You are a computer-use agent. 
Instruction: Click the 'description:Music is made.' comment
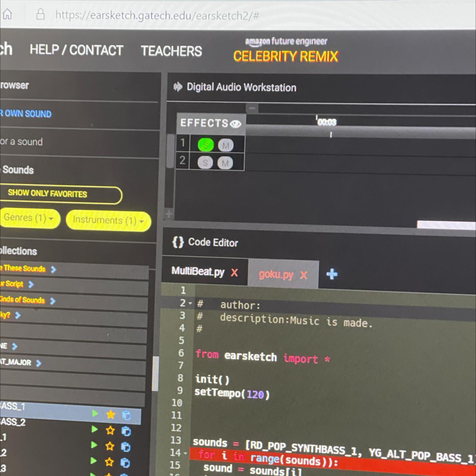pos(296,321)
